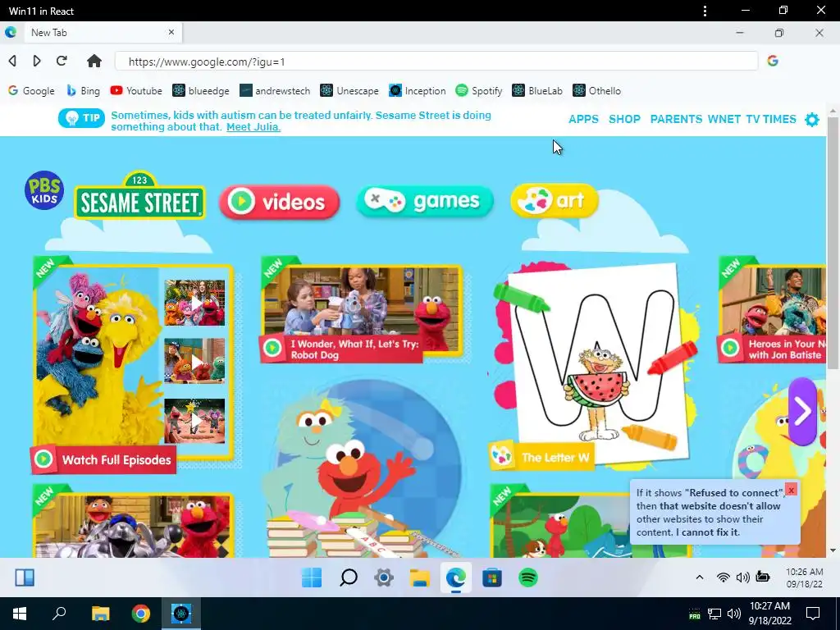This screenshot has width=840, height=630.
Task: Open the Unescape bookmark
Action: click(x=349, y=90)
